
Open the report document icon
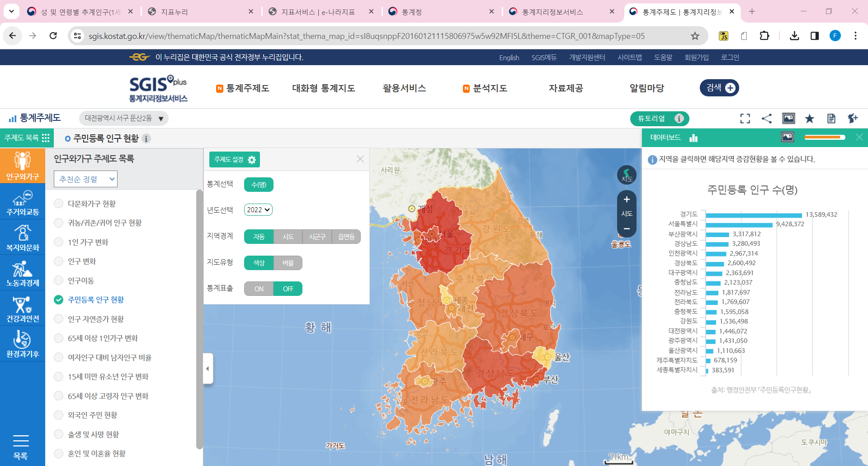point(831,119)
